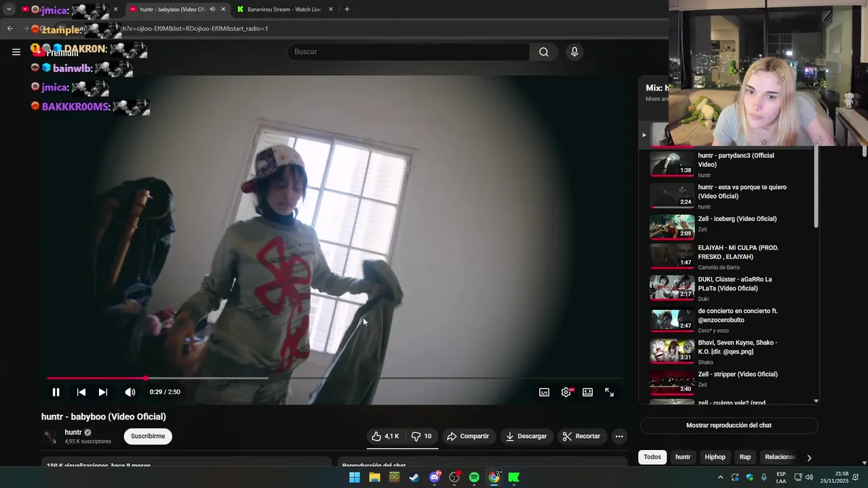Dislike the video showing 10
The image size is (868, 488).
422,436
